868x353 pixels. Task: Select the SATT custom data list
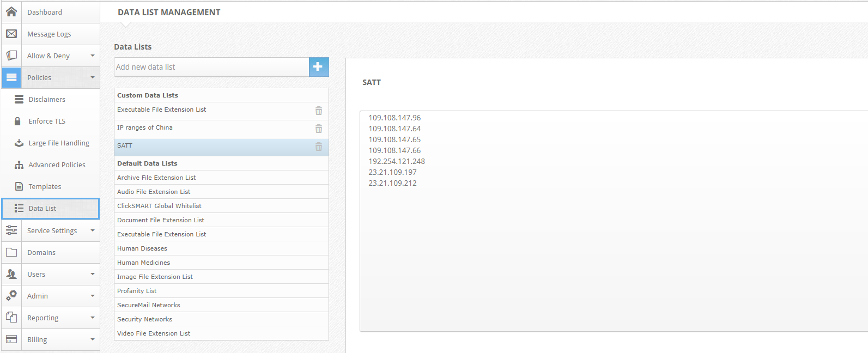pyautogui.click(x=221, y=147)
